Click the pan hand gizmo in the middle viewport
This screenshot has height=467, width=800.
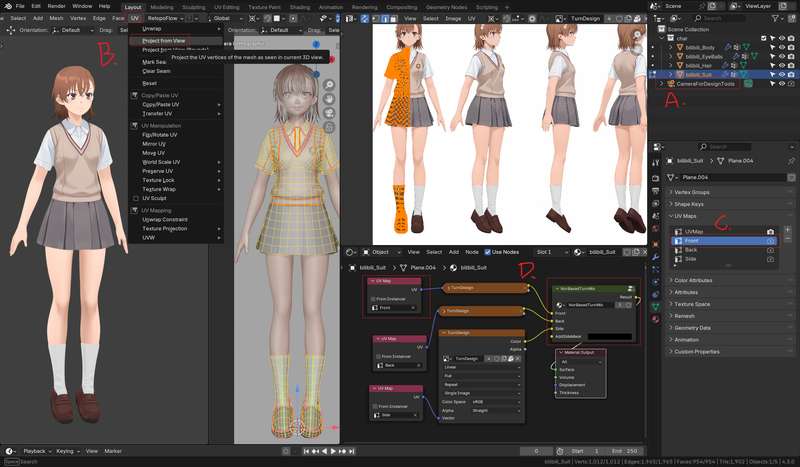coord(329,99)
